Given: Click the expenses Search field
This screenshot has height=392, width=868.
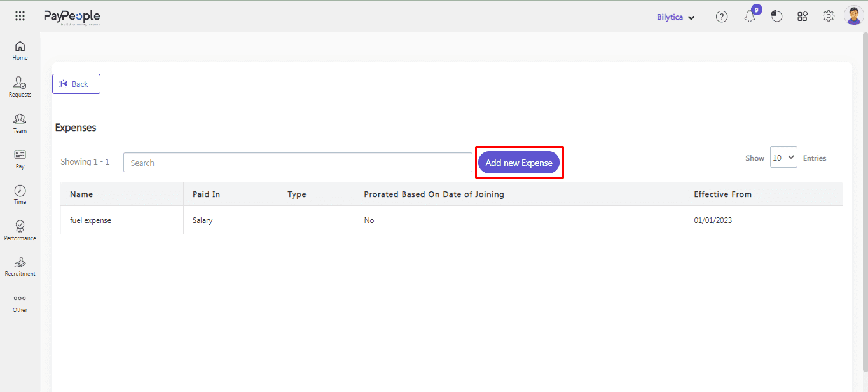Looking at the screenshot, I should click(x=298, y=163).
